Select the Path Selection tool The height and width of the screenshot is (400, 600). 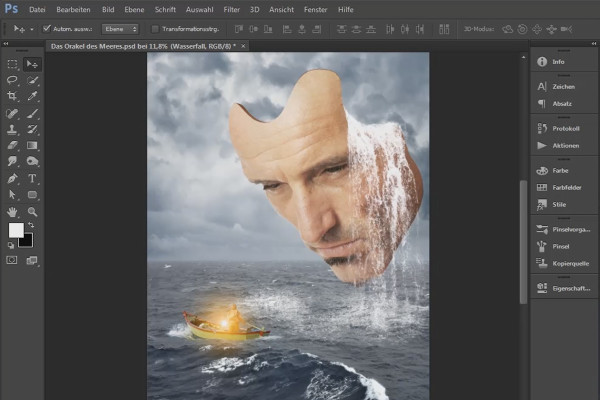pos(12,194)
